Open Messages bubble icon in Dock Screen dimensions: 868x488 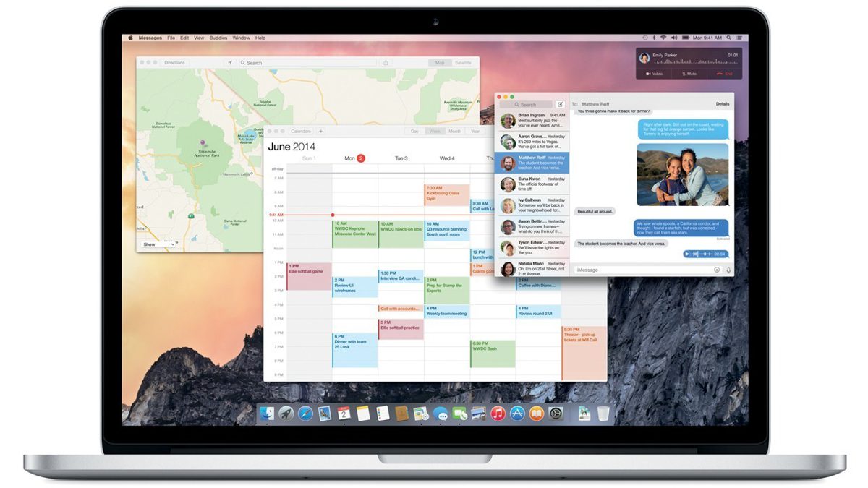tap(440, 414)
